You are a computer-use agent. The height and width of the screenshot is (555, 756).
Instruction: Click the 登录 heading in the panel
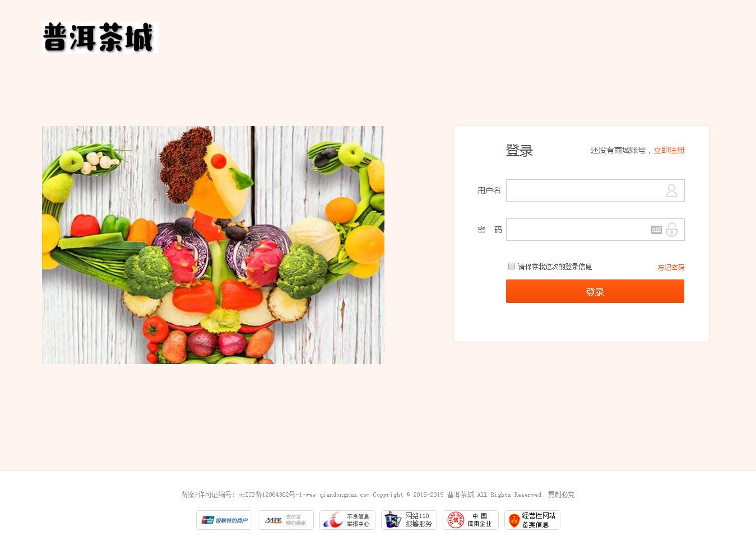(520, 151)
